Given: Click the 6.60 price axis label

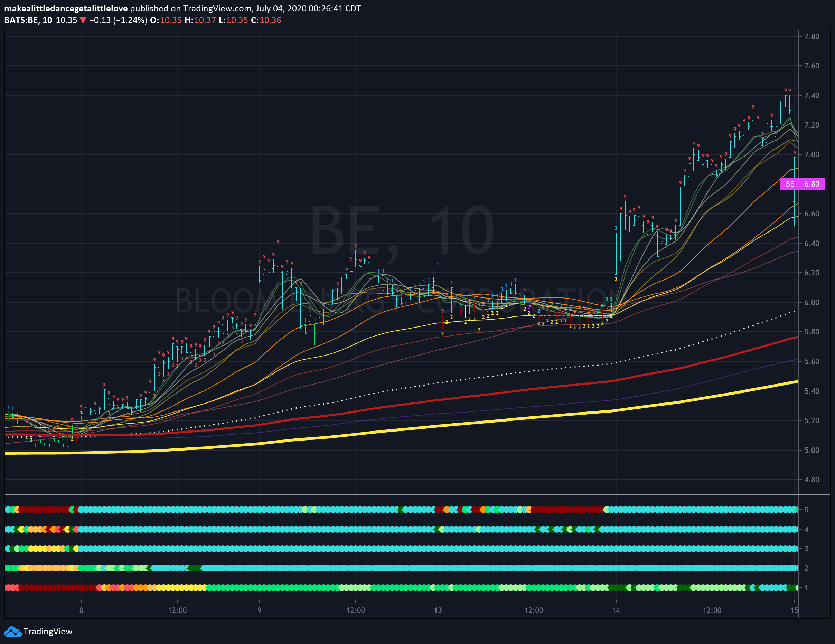Looking at the screenshot, I should tap(812, 214).
